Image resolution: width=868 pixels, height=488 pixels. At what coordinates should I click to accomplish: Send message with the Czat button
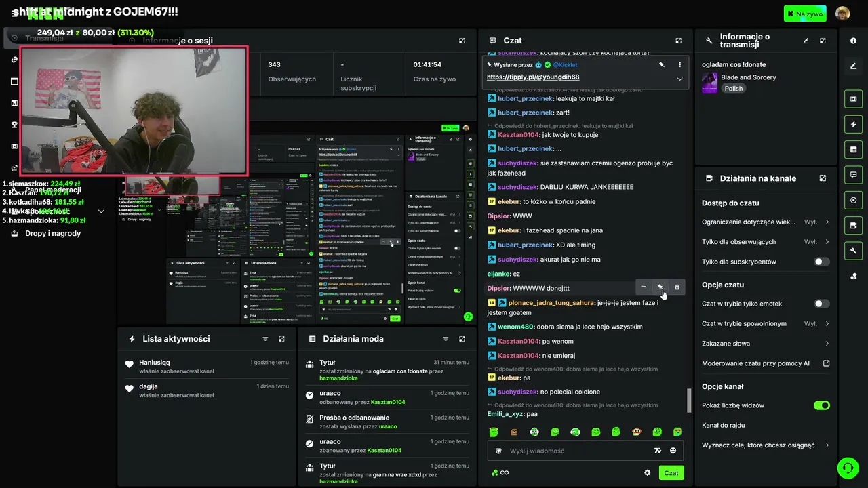(671, 473)
